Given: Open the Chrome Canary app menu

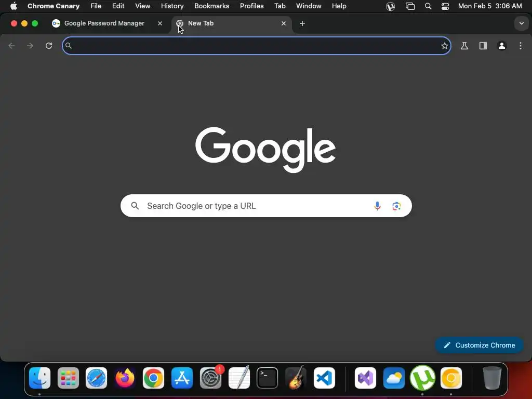Looking at the screenshot, I should [x=54, y=6].
